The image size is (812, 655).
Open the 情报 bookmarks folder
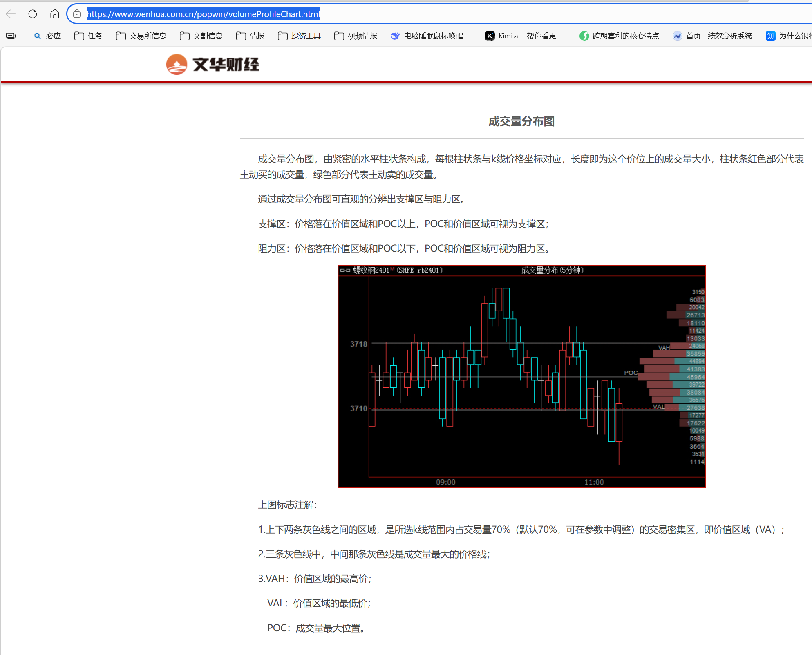pyautogui.click(x=251, y=36)
